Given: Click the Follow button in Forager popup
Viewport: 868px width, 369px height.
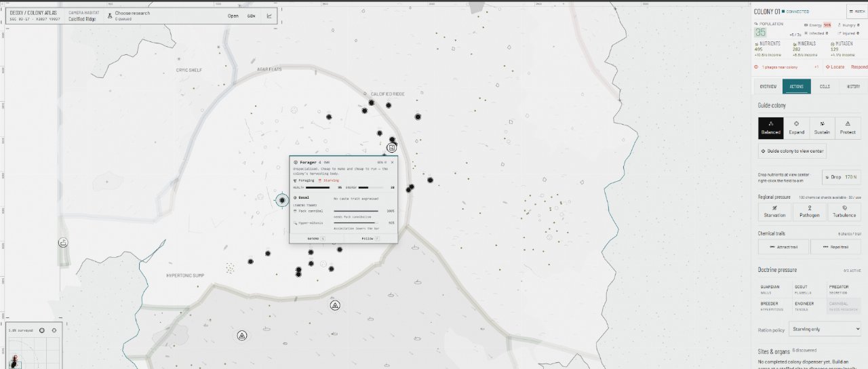Looking at the screenshot, I should (370, 239).
